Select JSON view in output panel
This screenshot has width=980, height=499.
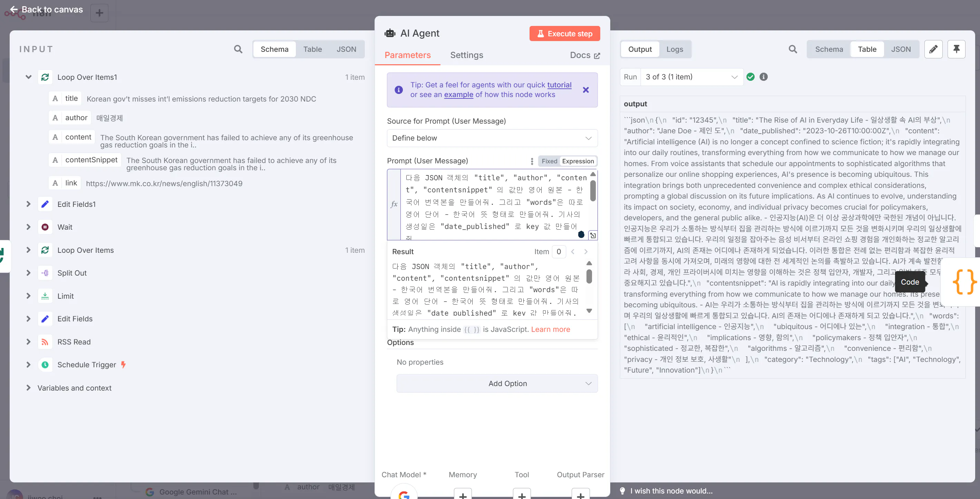click(901, 49)
